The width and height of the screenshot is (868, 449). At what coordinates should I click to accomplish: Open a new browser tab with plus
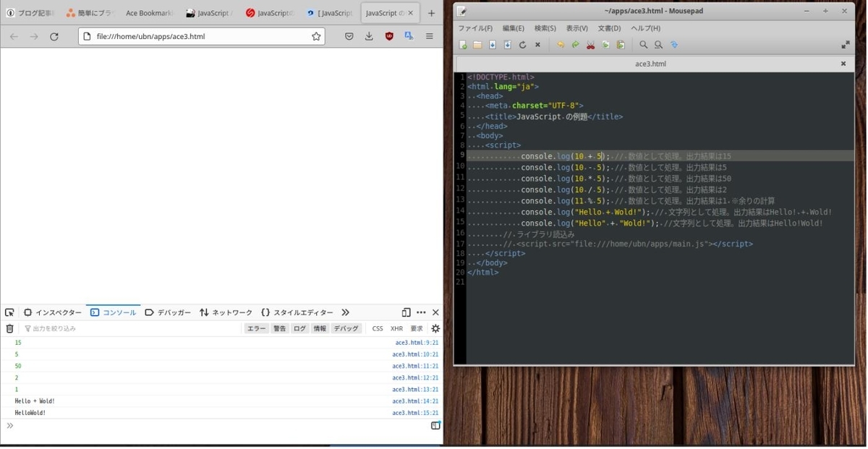coord(432,13)
